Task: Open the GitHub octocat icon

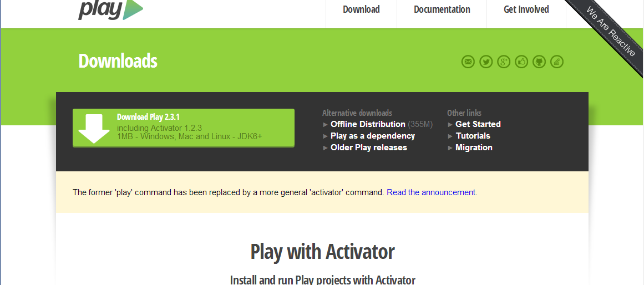Action: (x=539, y=62)
